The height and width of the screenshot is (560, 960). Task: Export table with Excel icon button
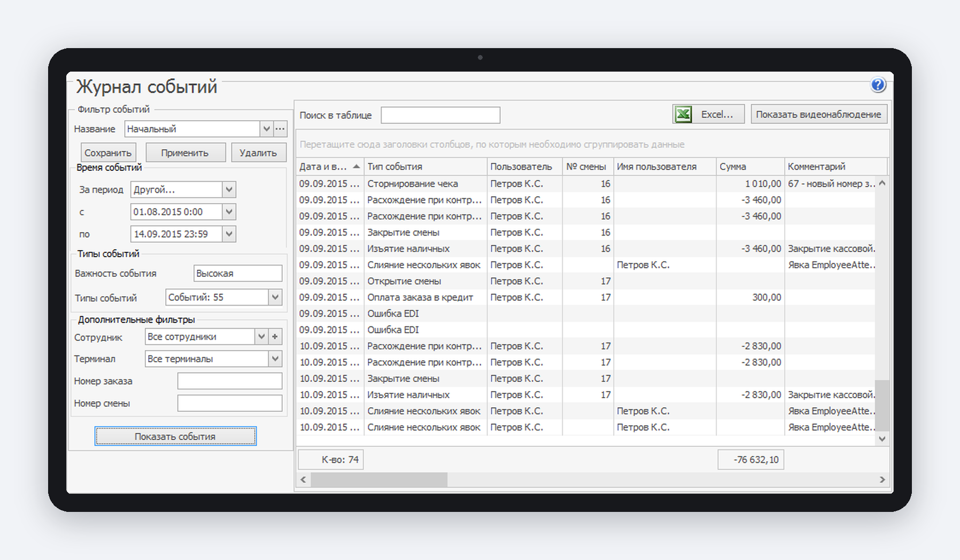(708, 114)
